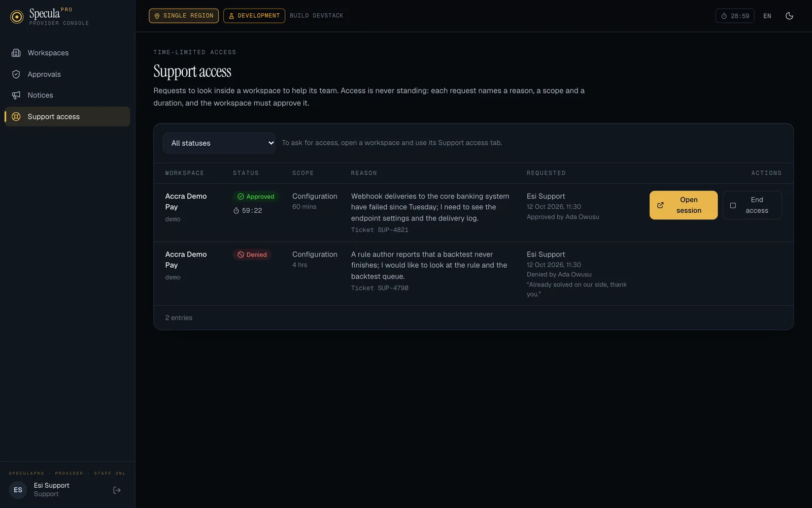Click the Scope column header
The height and width of the screenshot is (508, 812).
(302, 173)
